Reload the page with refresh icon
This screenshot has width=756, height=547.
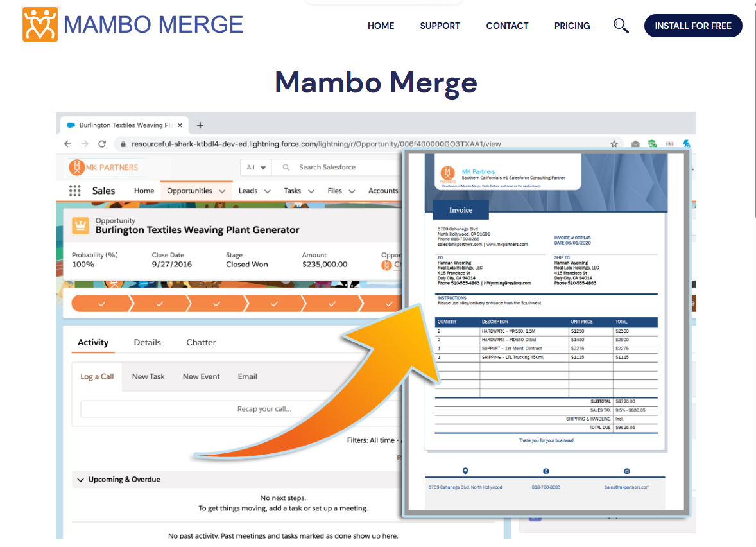point(102,144)
